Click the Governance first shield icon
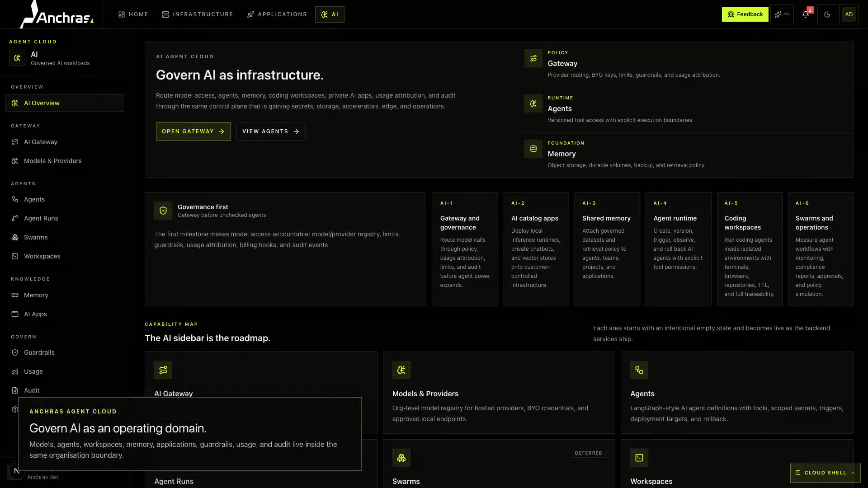 (x=163, y=211)
